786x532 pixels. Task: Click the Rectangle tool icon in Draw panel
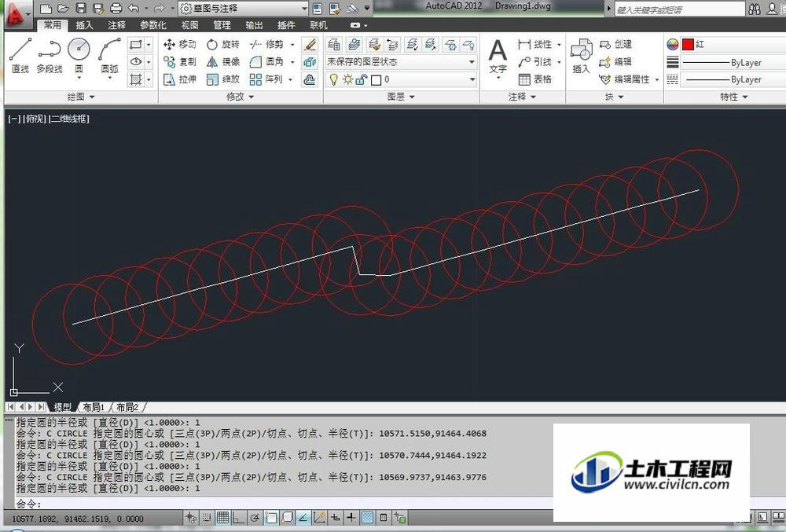click(x=135, y=45)
